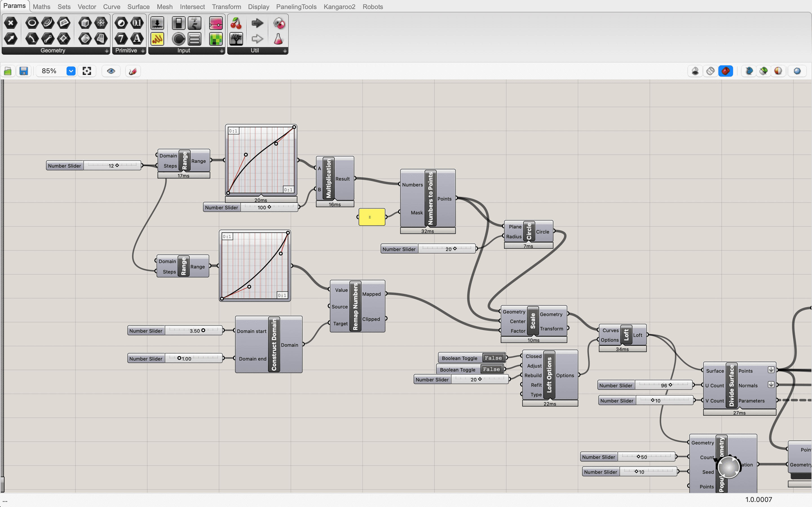Click the Circle parameter icon
The height and width of the screenshot is (507, 812).
click(32, 23)
